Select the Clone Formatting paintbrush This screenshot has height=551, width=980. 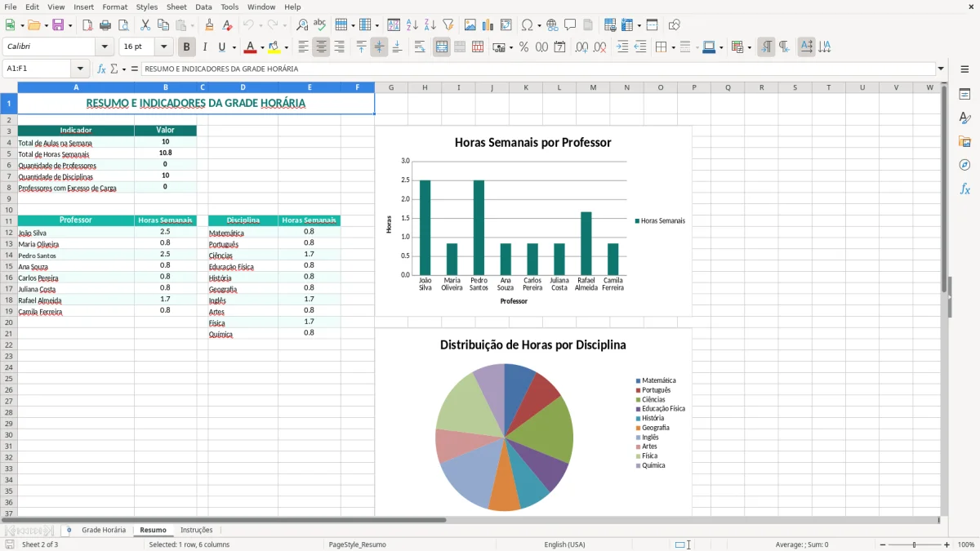point(210,25)
